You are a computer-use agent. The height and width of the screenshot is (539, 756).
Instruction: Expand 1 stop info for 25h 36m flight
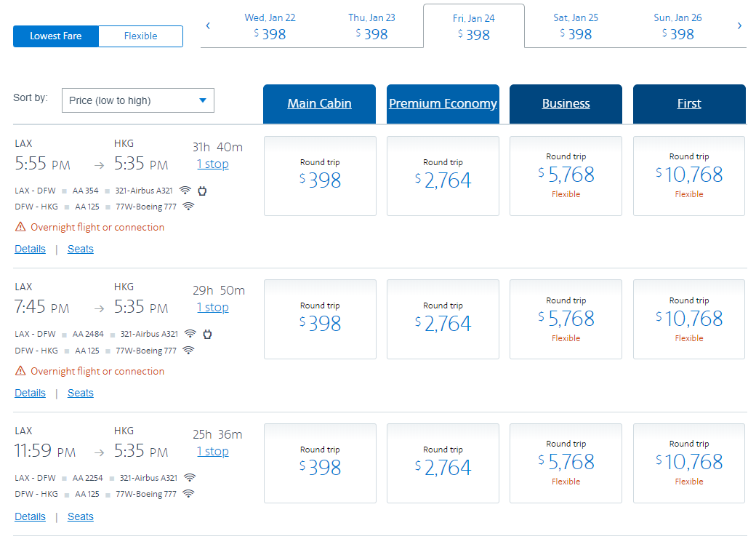212,452
